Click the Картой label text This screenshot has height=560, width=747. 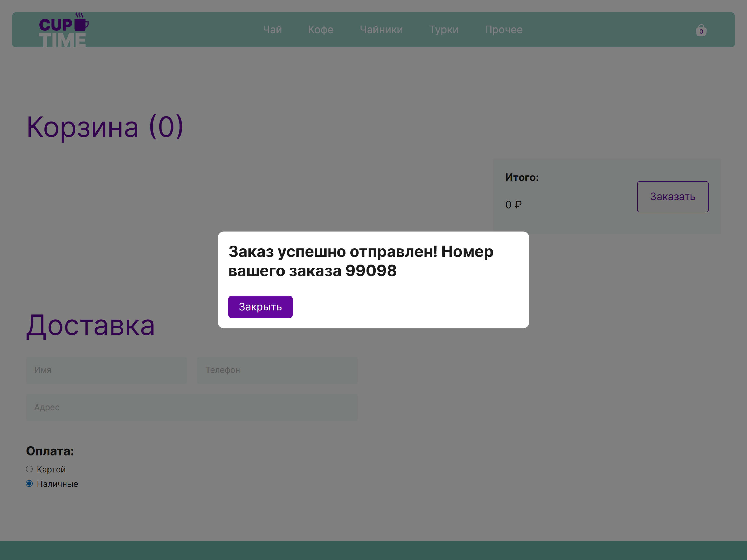(x=51, y=470)
